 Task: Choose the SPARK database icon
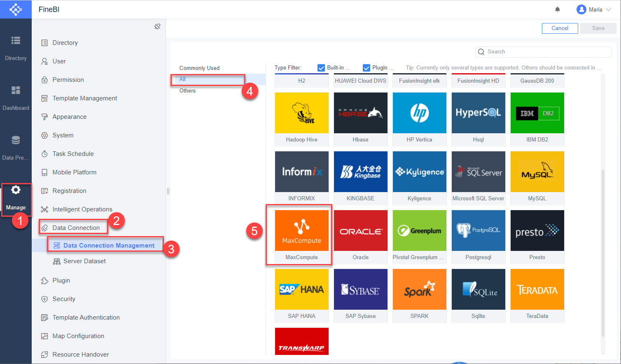[419, 289]
